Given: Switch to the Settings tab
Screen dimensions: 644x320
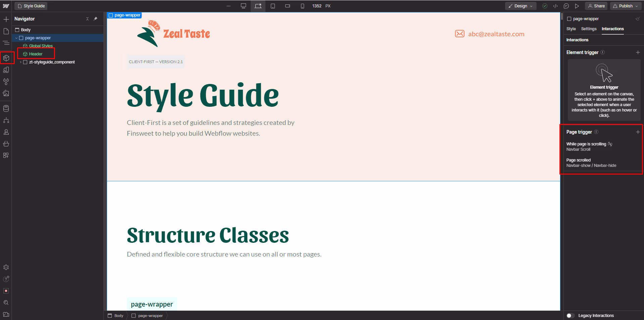Looking at the screenshot, I should [x=589, y=29].
